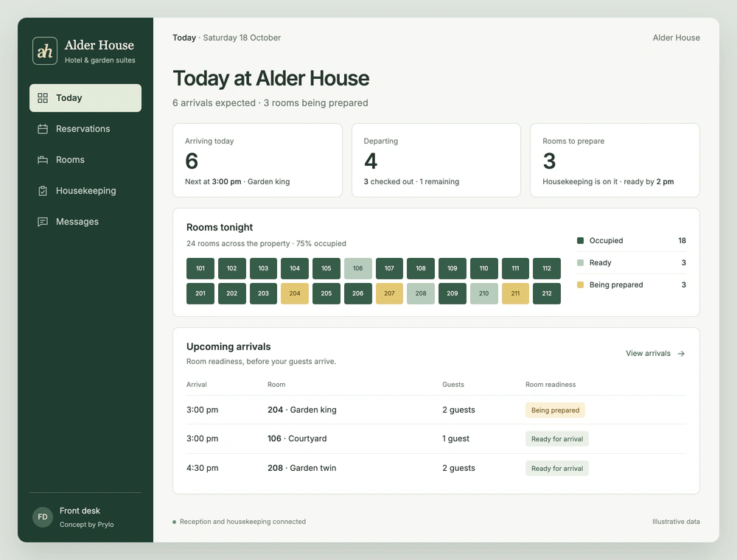Click '204 · Garden king' in arrivals table
737x560 pixels.
point(301,410)
